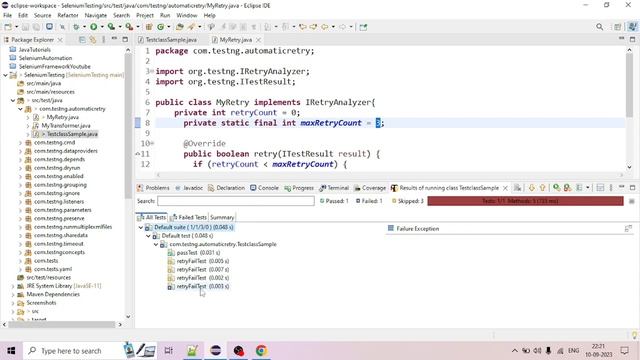
Task: Click the Back navigation yellow arrow
Action: (324, 27)
